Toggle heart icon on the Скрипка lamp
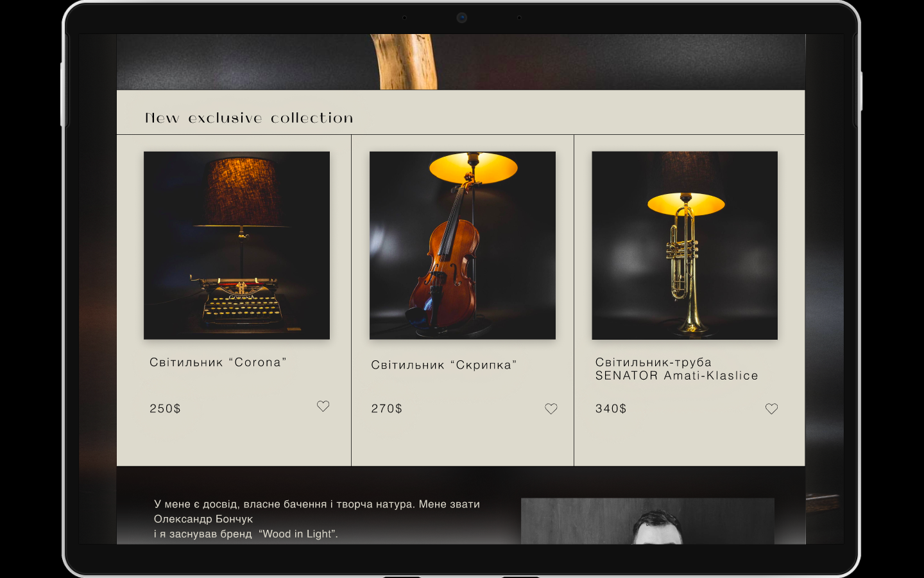This screenshot has height=578, width=924. [551, 408]
